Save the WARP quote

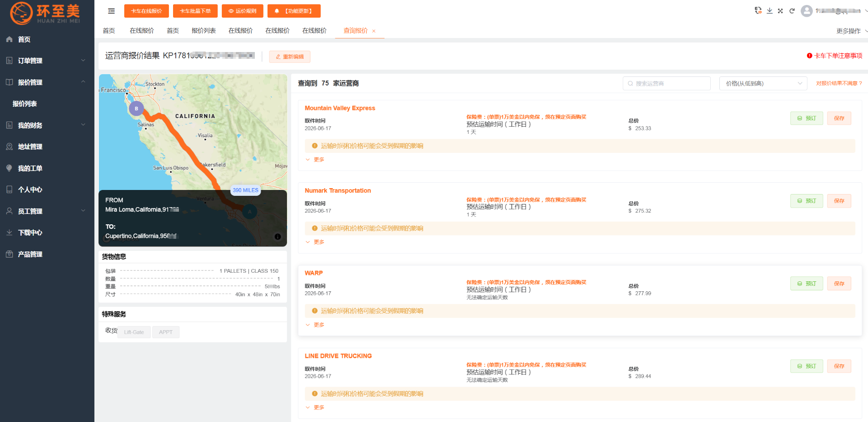click(839, 284)
